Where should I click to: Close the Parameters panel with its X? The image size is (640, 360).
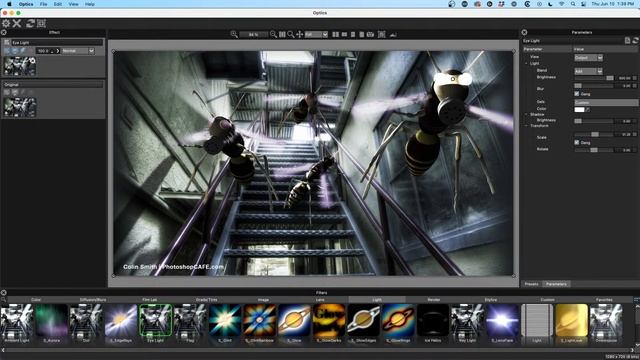[524, 32]
